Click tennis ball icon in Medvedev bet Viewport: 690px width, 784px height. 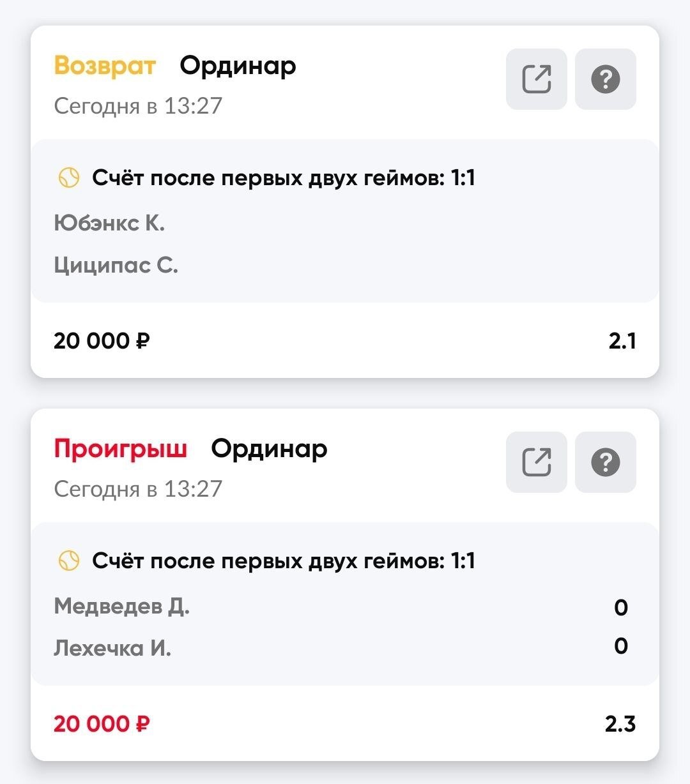coord(69,561)
